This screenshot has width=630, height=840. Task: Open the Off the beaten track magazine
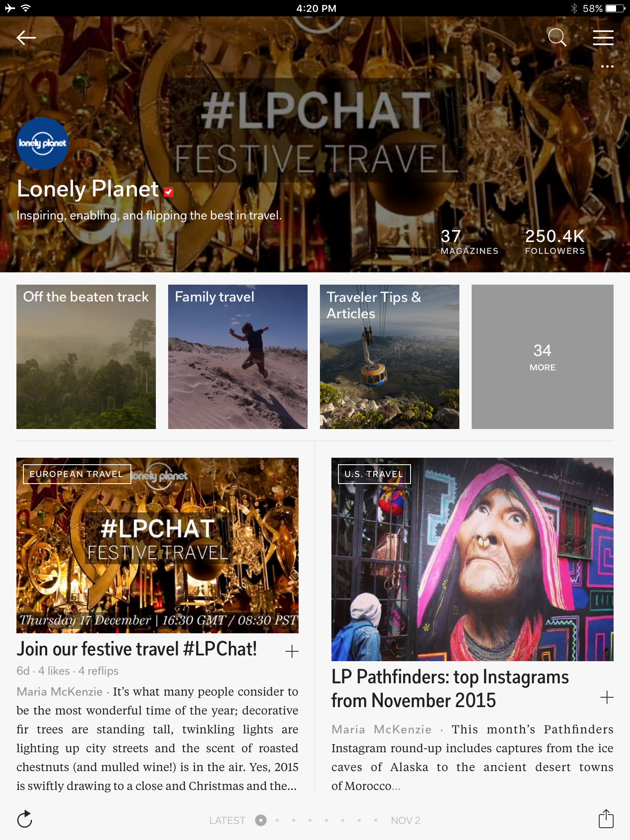click(86, 357)
